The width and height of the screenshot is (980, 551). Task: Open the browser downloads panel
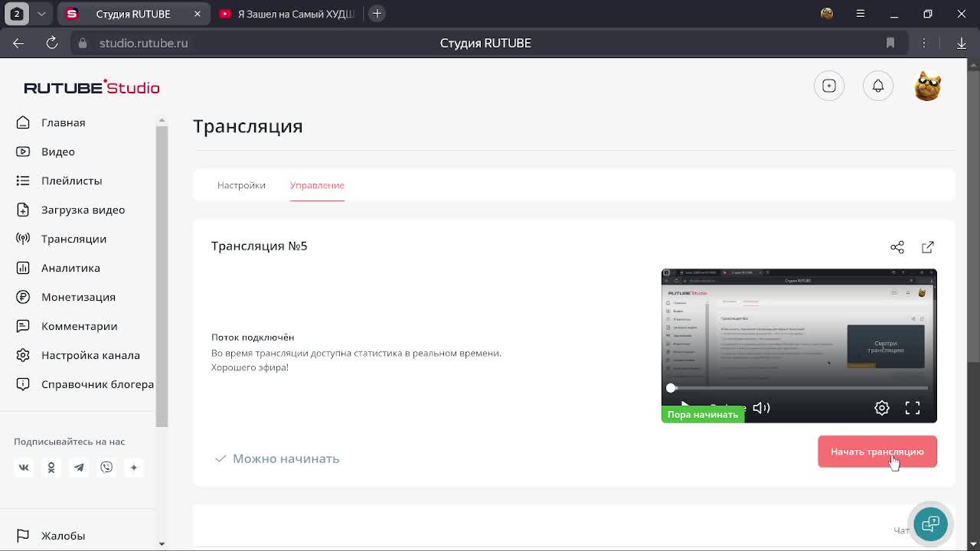962,43
